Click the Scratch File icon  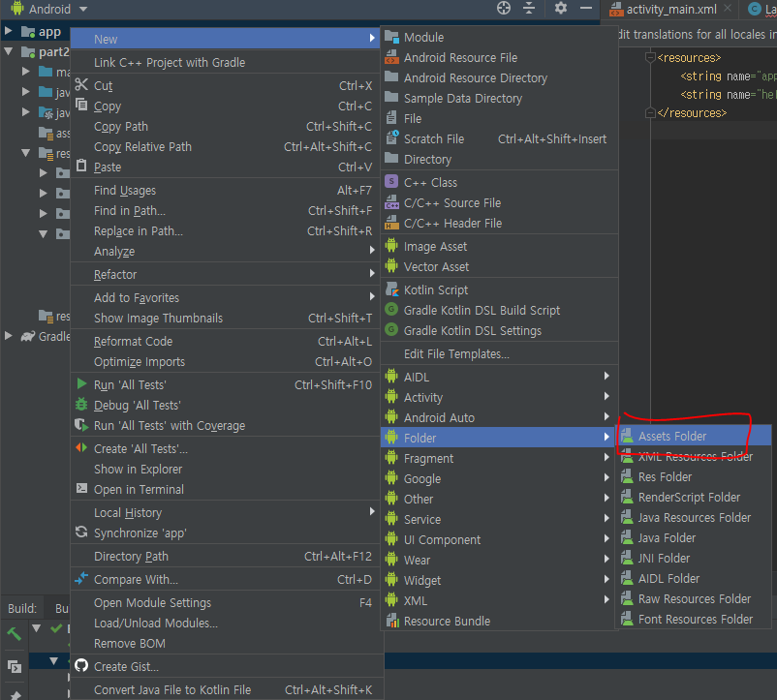(392, 137)
